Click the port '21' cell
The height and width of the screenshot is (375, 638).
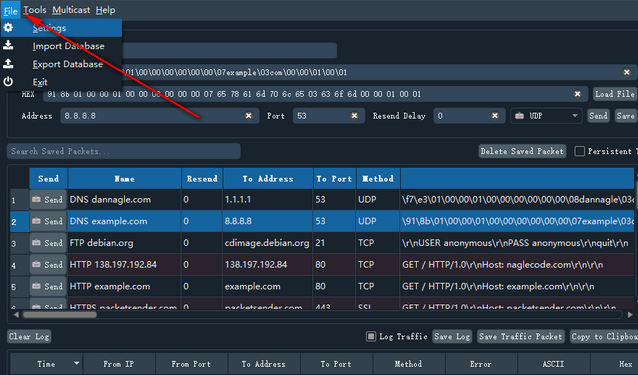pyautogui.click(x=334, y=243)
